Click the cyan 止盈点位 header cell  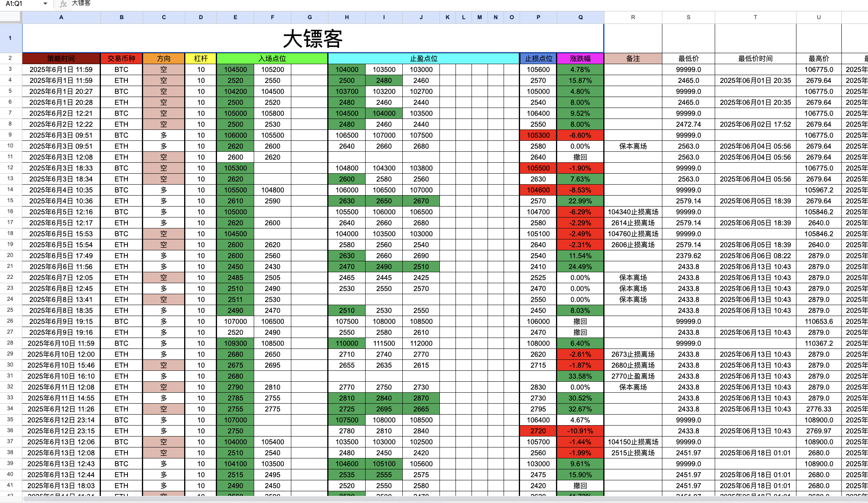click(x=423, y=59)
